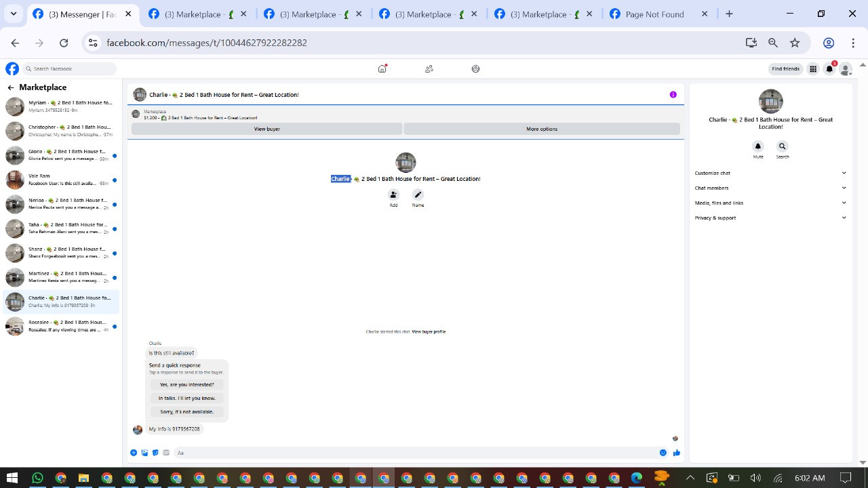
Task: Open the Taha conversation
Action: tap(61, 228)
